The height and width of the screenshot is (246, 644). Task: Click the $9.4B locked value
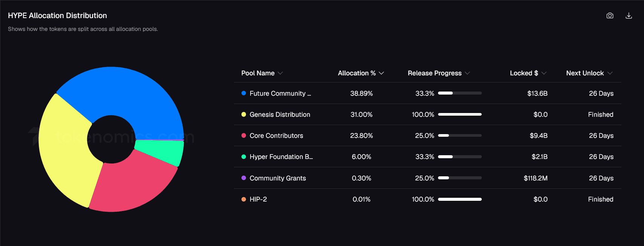coord(539,136)
